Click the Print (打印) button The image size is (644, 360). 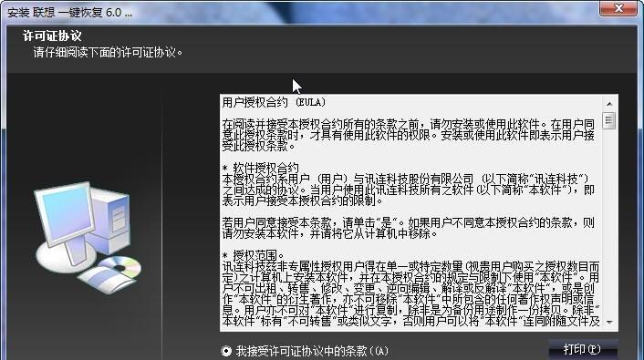coord(583,350)
